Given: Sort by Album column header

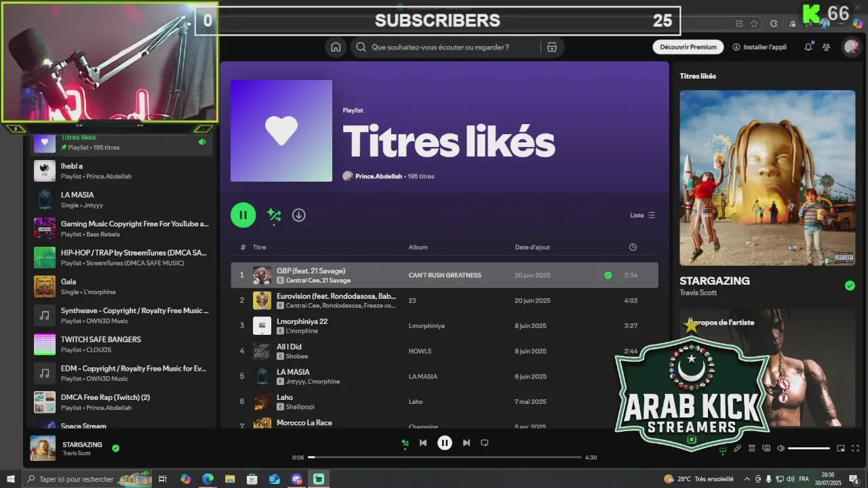Looking at the screenshot, I should click(418, 247).
